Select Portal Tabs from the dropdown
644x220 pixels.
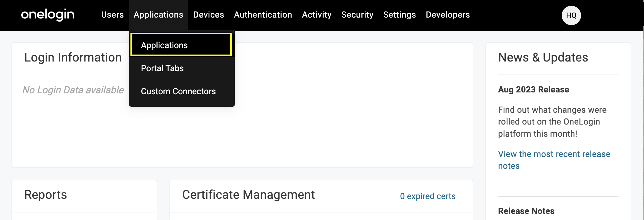point(182,68)
